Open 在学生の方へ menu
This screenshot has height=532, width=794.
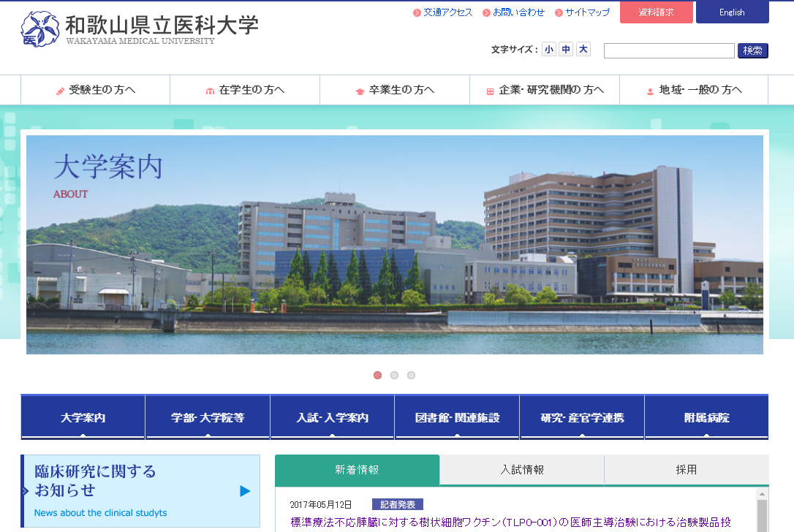click(245, 90)
